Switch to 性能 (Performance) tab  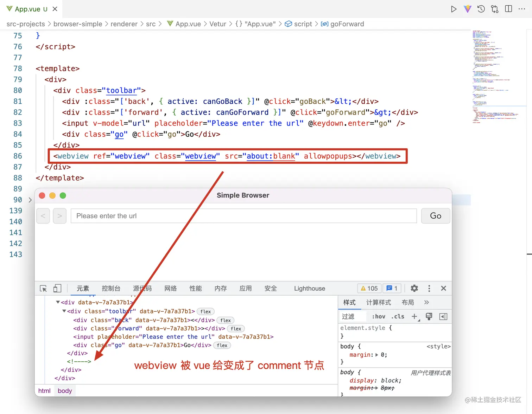[196, 289]
